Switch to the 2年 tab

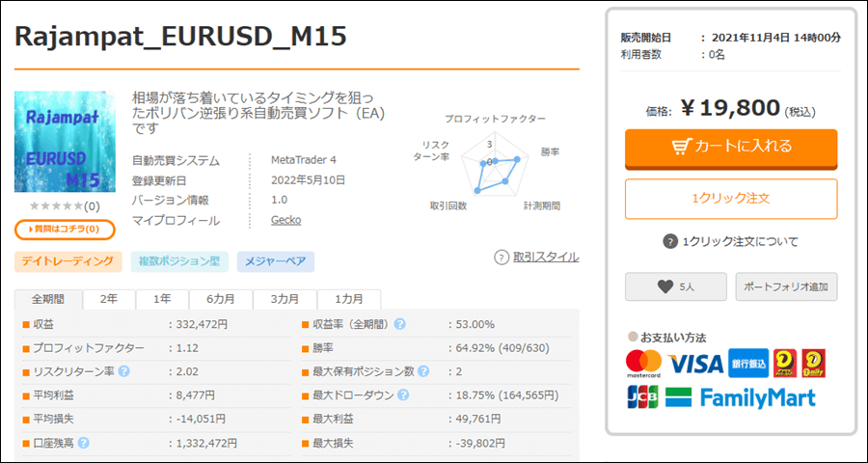(x=109, y=299)
